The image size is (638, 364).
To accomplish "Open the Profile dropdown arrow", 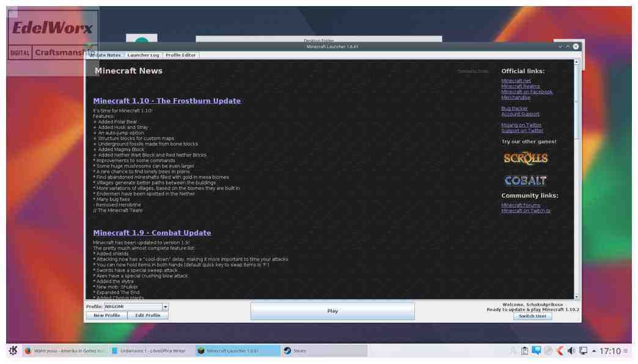I will click(x=165, y=307).
